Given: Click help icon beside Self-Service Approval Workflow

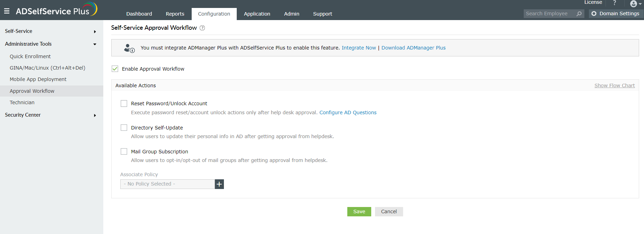Looking at the screenshot, I should (202, 28).
